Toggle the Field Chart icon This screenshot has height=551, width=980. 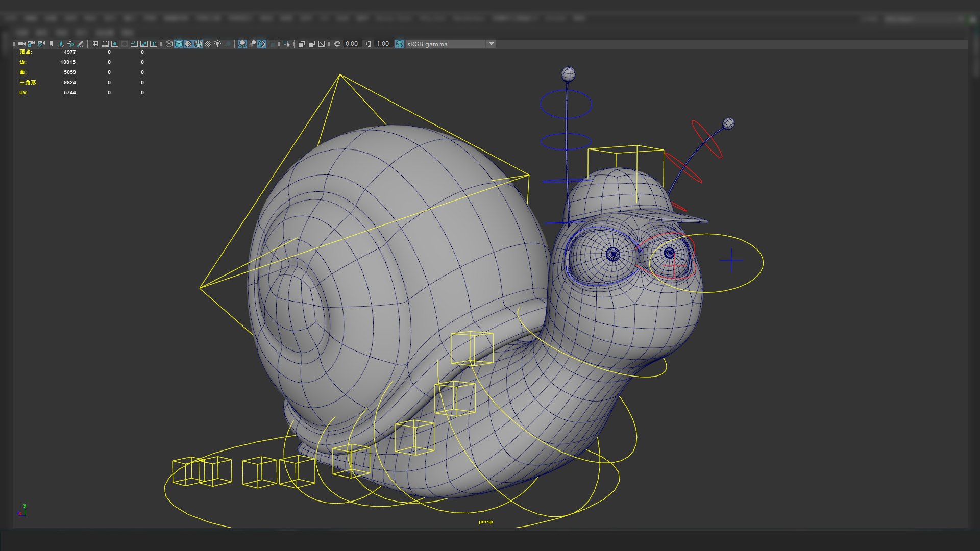(x=134, y=44)
